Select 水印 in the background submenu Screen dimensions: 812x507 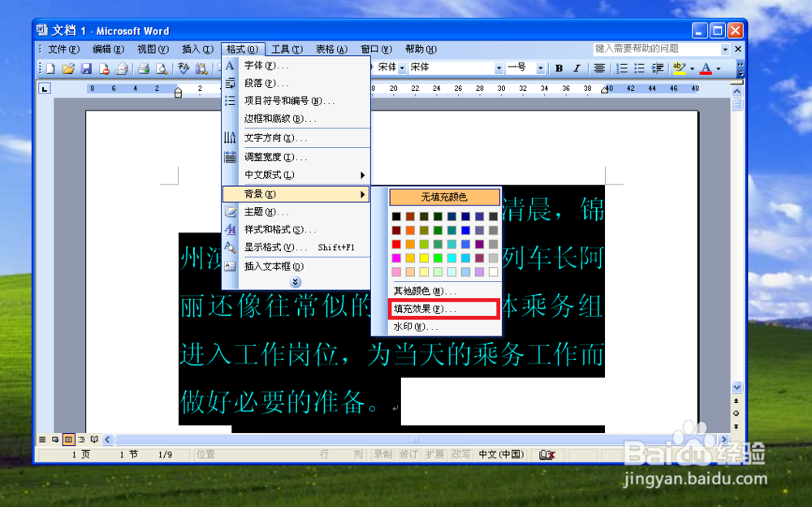[444, 327]
